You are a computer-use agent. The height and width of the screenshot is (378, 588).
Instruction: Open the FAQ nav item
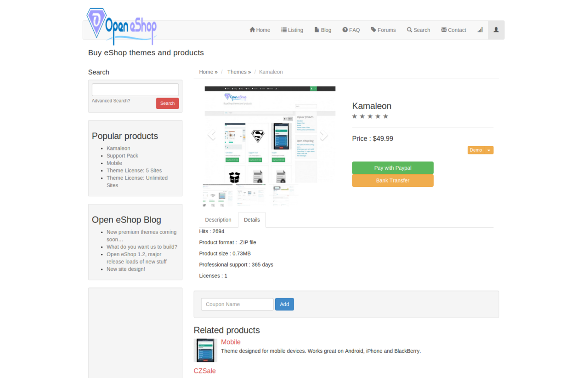351,30
